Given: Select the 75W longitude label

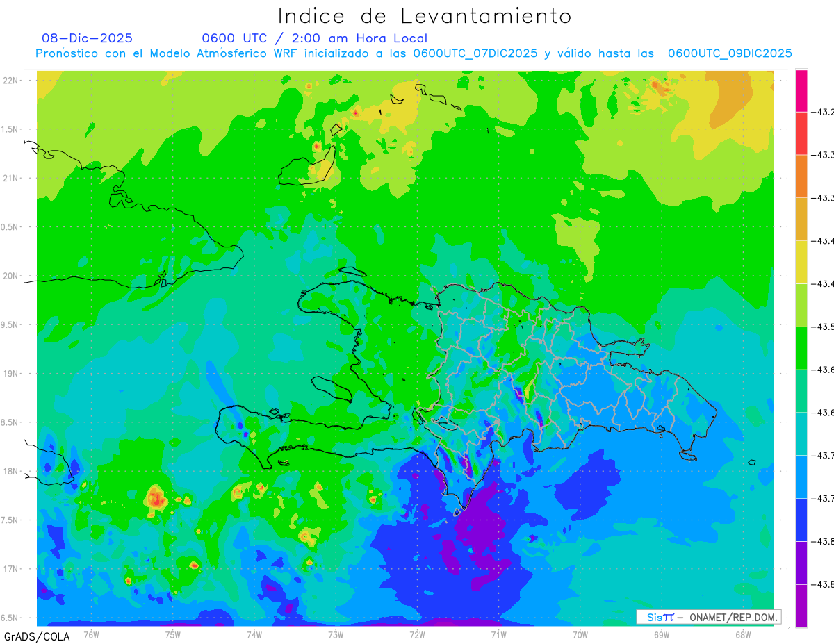Looking at the screenshot, I should pyautogui.click(x=172, y=634).
